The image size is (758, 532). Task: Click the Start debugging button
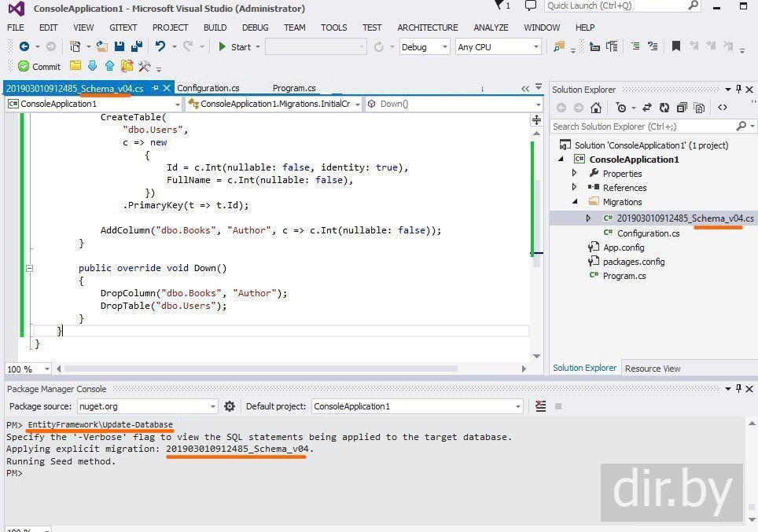click(x=234, y=47)
